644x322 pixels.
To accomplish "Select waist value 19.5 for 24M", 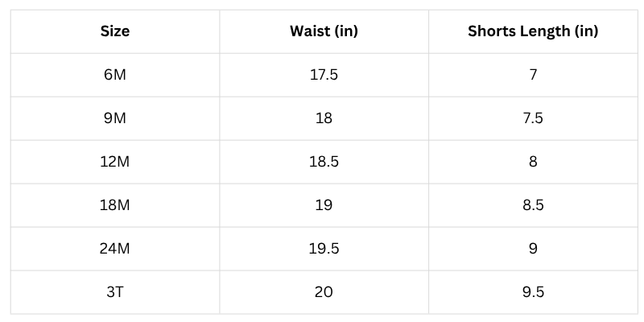I will tap(324, 249).
